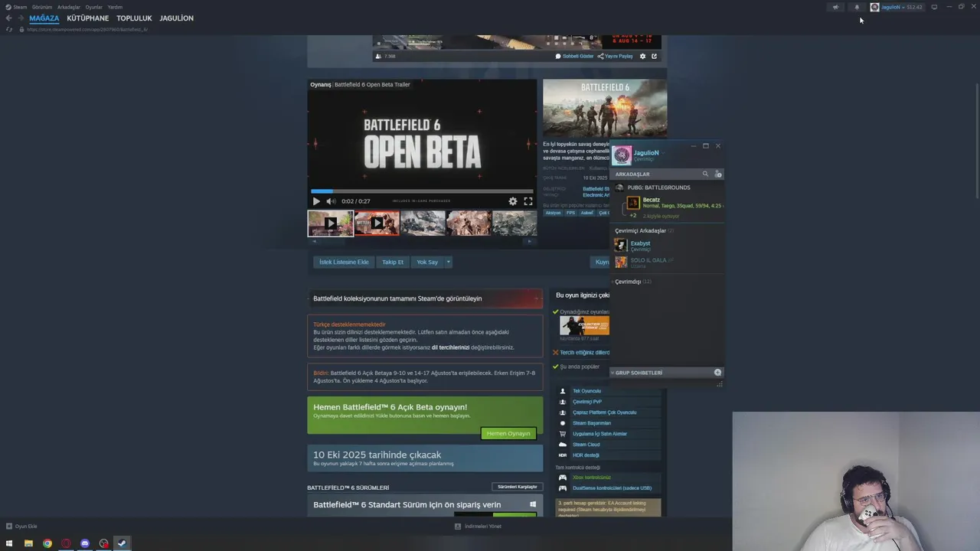Open the fourth screenshot thumbnail
The width and height of the screenshot is (980, 551).
click(469, 223)
